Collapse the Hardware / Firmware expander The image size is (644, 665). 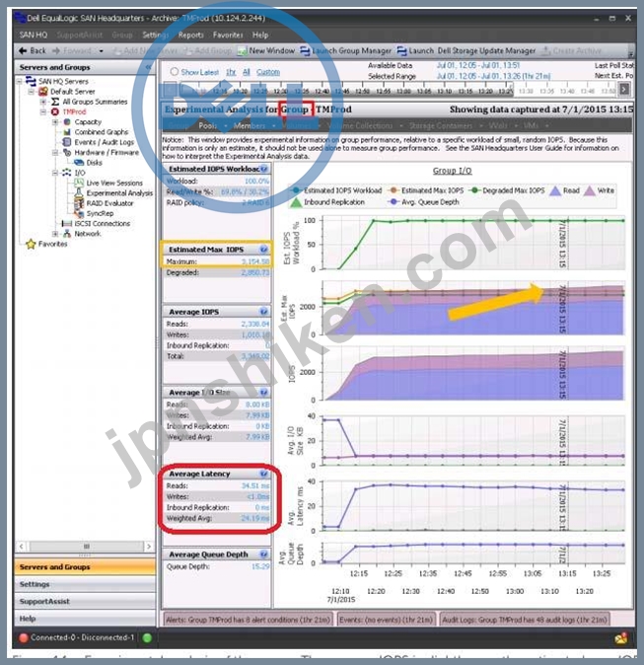pos(55,153)
